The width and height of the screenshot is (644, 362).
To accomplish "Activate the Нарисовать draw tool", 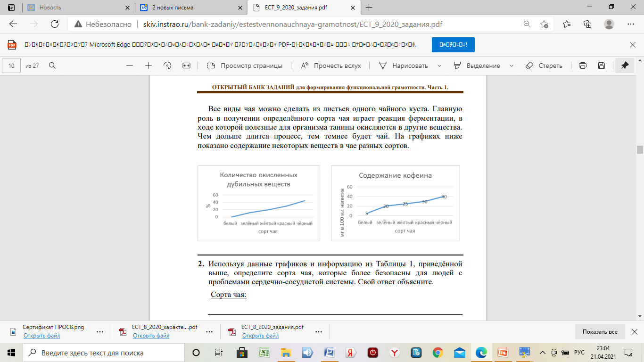I will [x=404, y=66].
